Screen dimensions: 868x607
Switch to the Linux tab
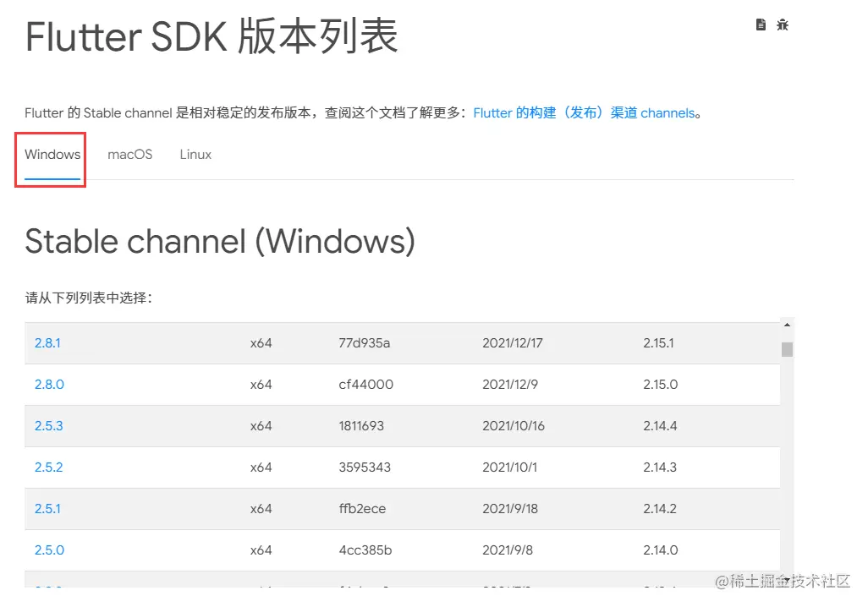pyautogui.click(x=195, y=155)
